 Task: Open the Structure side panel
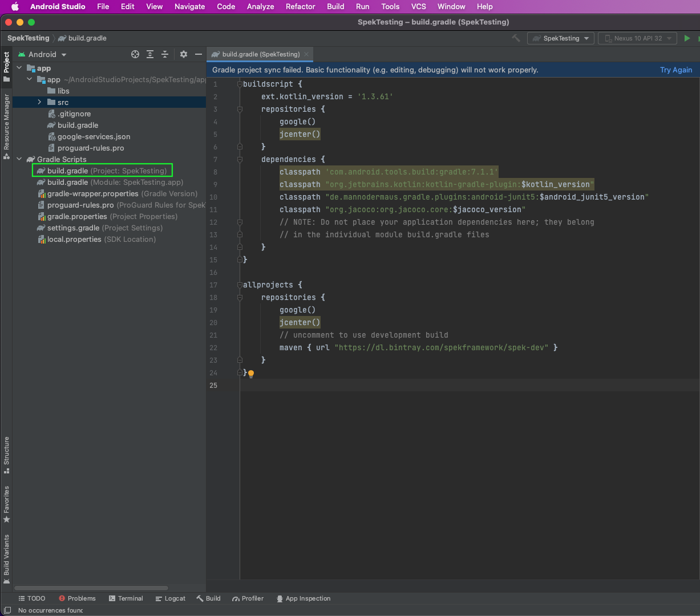(6, 455)
